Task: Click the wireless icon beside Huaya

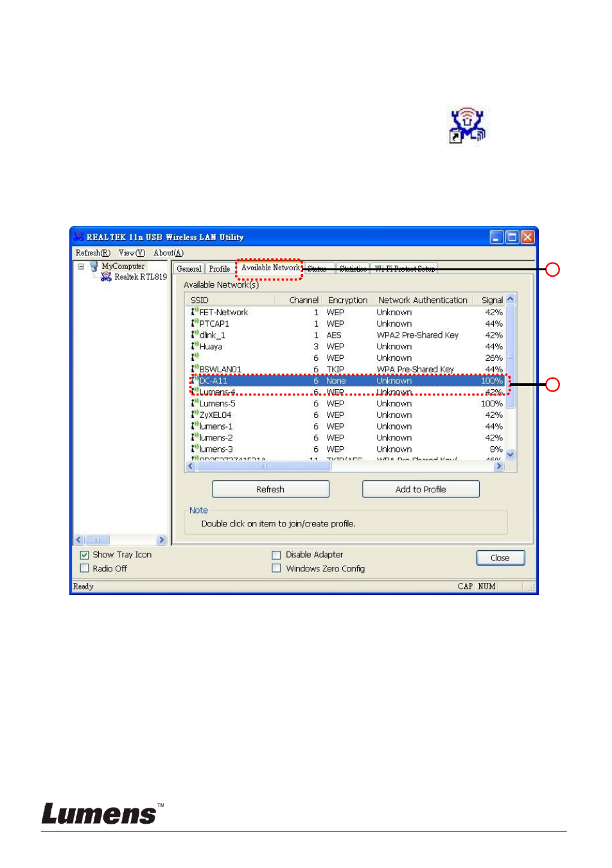Action: coord(195,345)
